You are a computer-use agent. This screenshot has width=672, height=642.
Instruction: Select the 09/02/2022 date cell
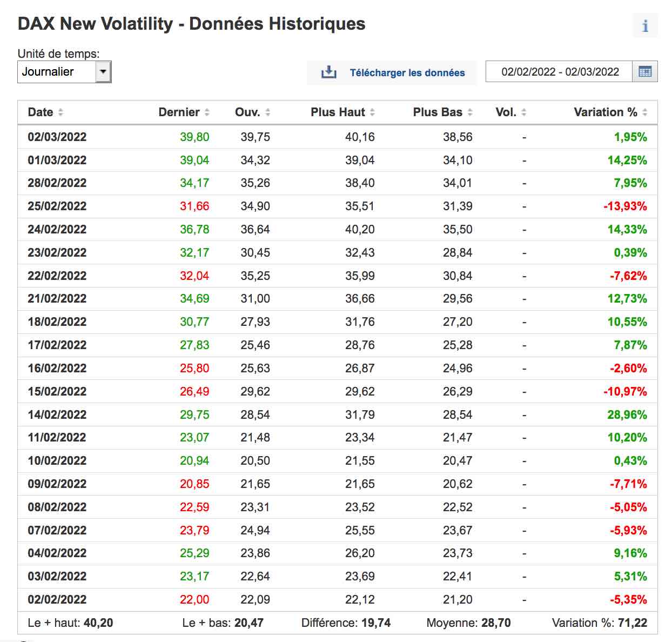57,484
